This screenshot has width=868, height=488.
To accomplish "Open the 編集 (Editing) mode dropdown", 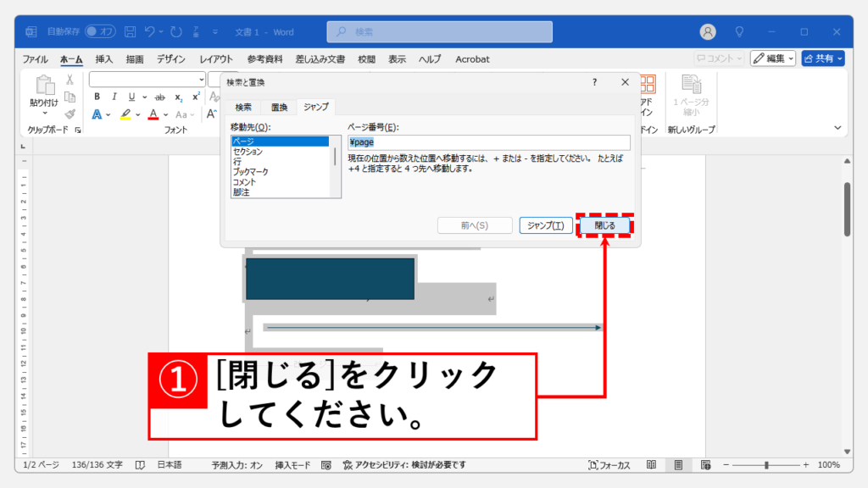I will click(772, 58).
